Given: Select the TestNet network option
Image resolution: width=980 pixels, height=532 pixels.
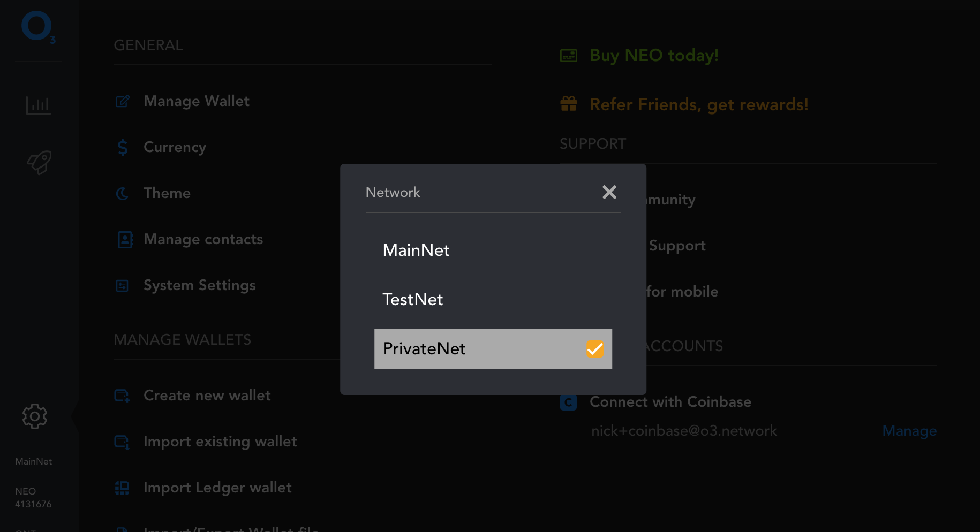Looking at the screenshot, I should click(x=413, y=299).
